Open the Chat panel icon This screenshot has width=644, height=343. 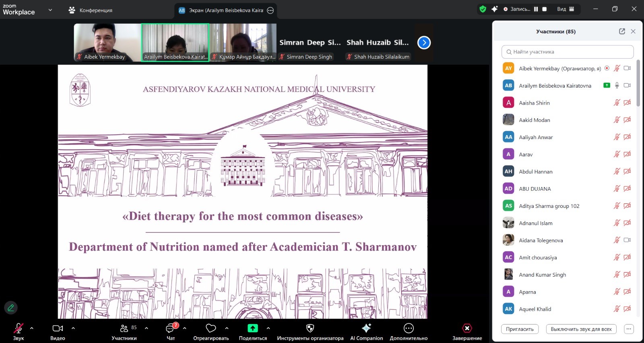click(x=170, y=329)
